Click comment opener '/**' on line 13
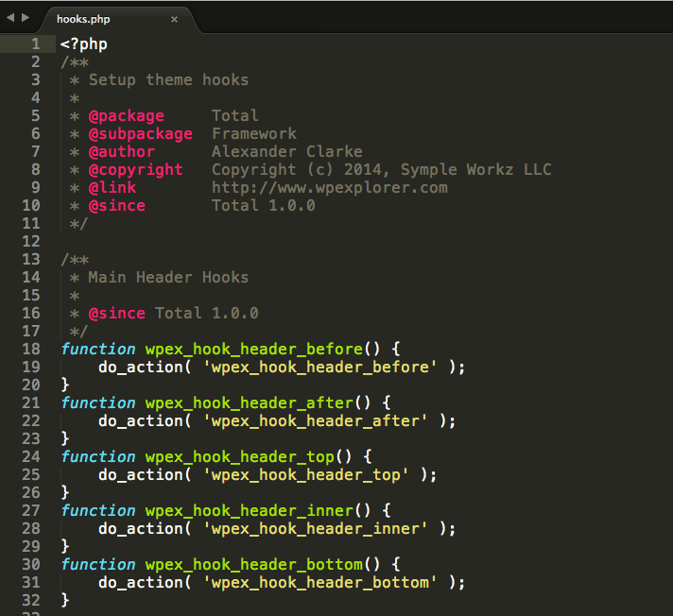The image size is (673, 616). point(75,260)
